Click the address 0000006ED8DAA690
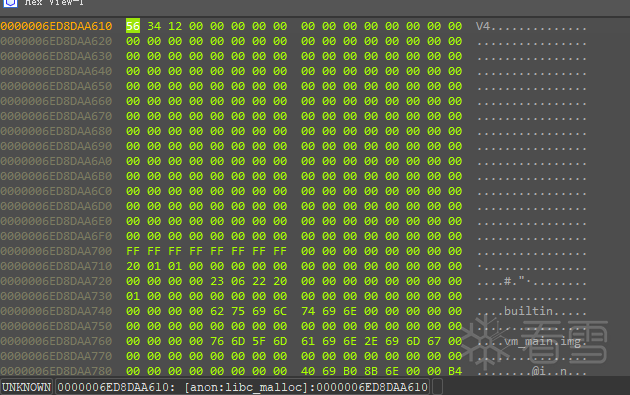630x395 pixels. (x=56, y=146)
